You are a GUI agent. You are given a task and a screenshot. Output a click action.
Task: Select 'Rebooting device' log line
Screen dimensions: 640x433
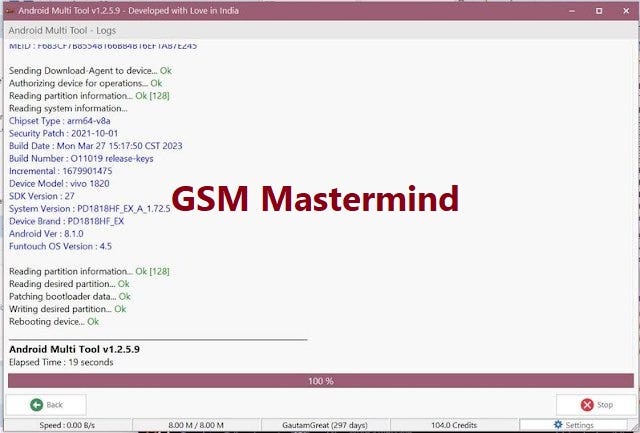point(54,322)
